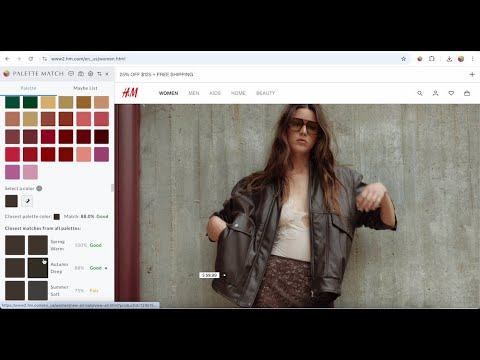The image size is (480, 360).
Task: Select the crimson swatch third in third row
Action: click(48, 137)
